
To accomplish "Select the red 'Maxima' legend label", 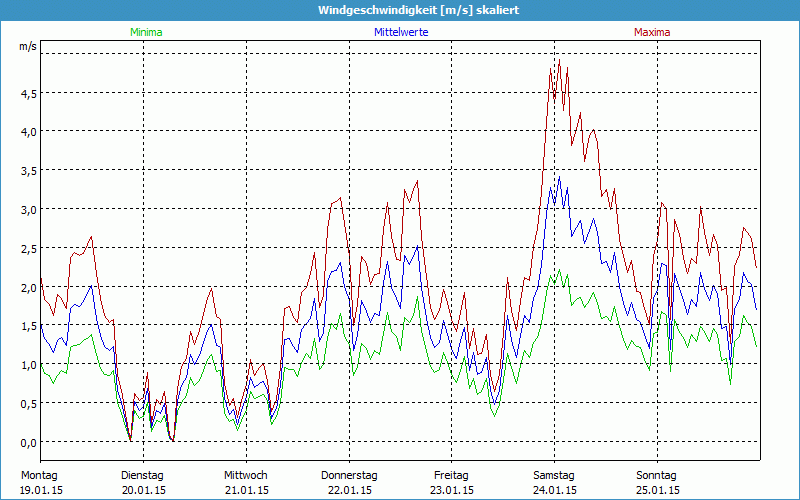I will (652, 32).
